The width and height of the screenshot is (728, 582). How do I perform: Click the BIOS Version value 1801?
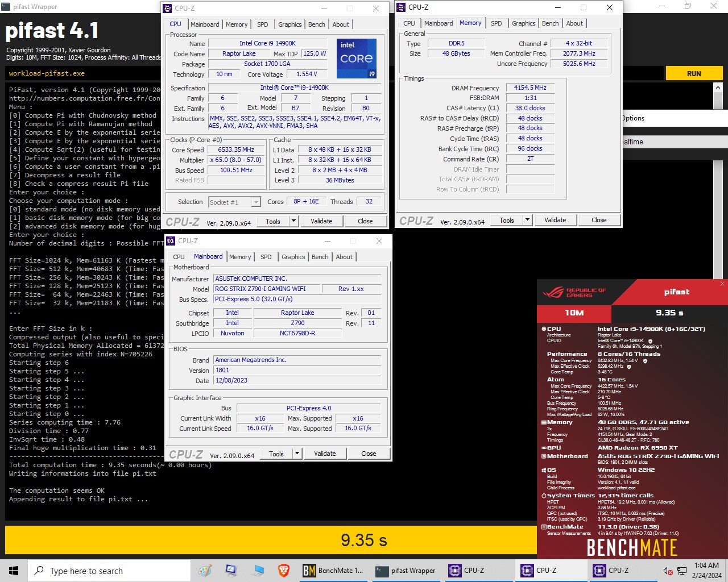[297, 370]
